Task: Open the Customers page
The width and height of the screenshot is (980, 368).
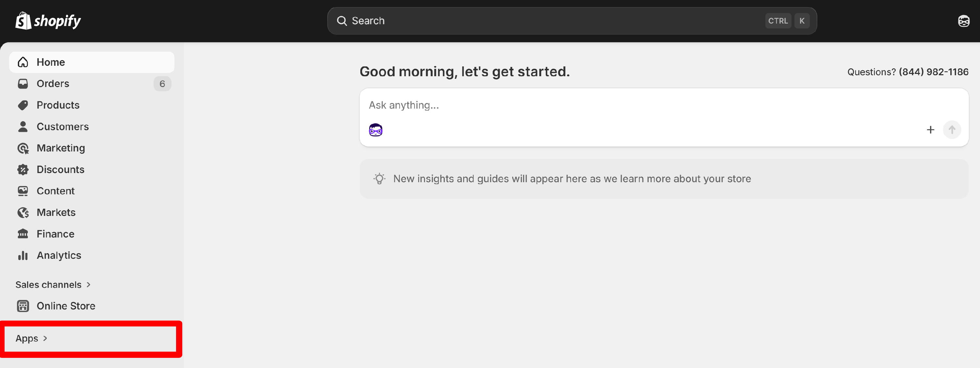Action: [62, 127]
